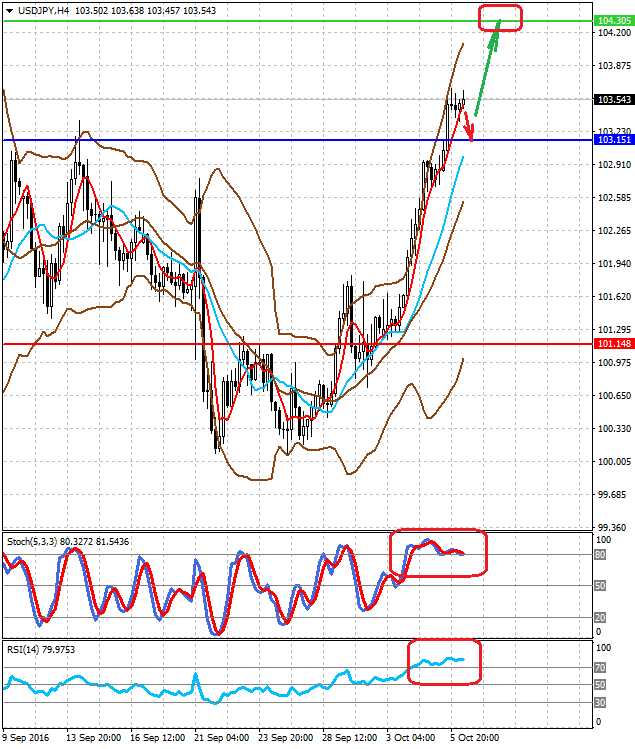Click the 3 Oct 04:00 time label

pyautogui.click(x=410, y=738)
